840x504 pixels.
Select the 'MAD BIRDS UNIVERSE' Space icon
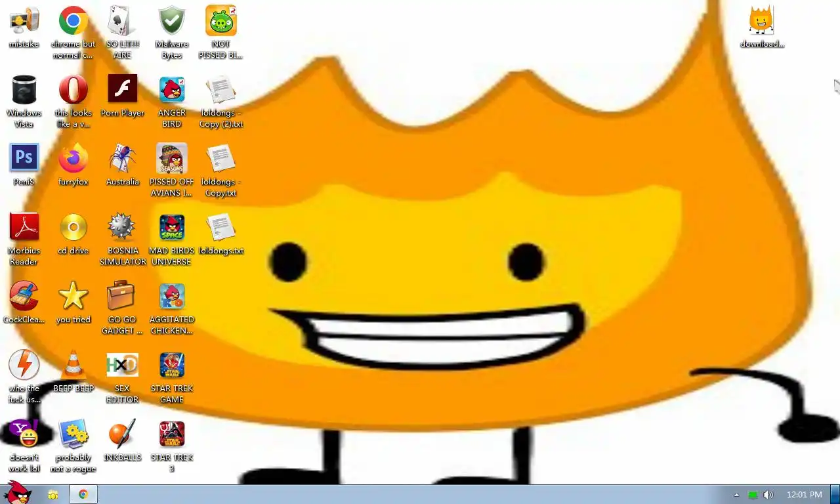pos(172,240)
